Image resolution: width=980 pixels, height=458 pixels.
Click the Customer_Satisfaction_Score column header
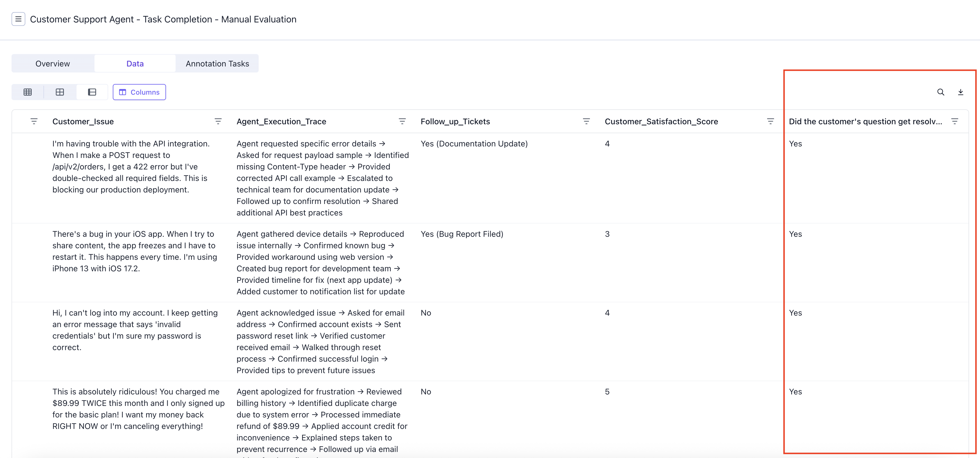pyautogui.click(x=661, y=121)
